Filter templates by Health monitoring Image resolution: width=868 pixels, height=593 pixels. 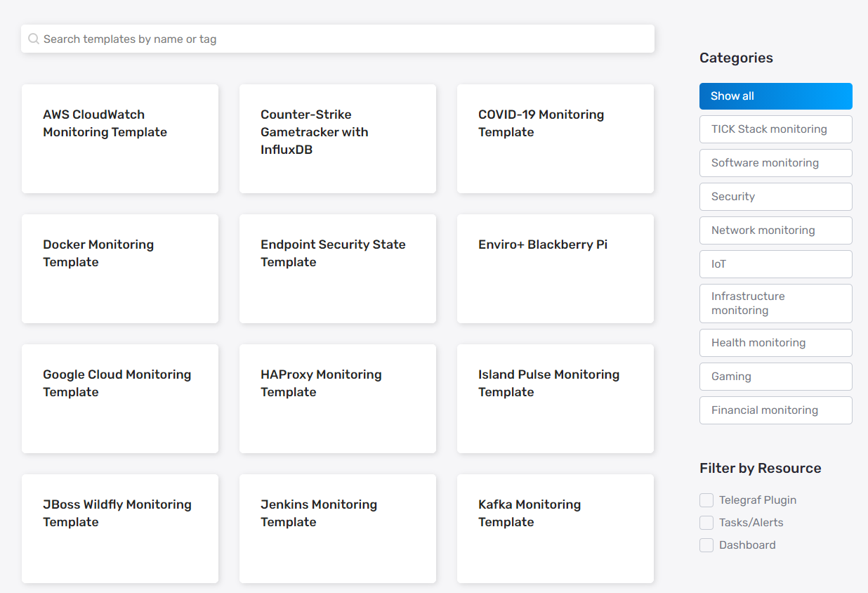775,342
